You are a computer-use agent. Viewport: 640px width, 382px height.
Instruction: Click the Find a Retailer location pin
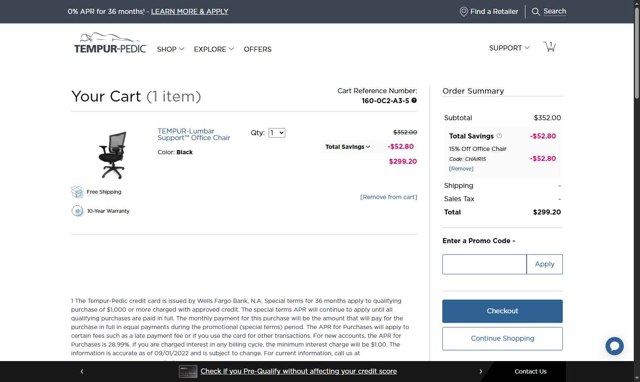click(464, 11)
